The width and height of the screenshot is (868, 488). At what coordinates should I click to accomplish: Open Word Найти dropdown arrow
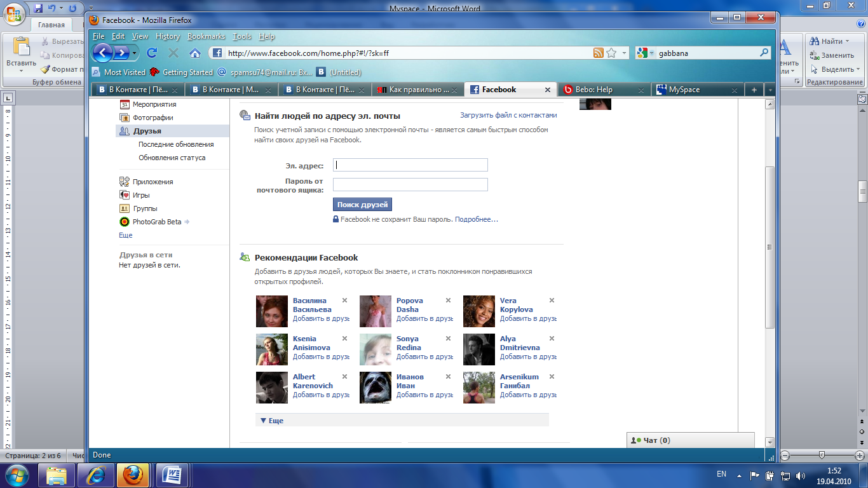(847, 41)
